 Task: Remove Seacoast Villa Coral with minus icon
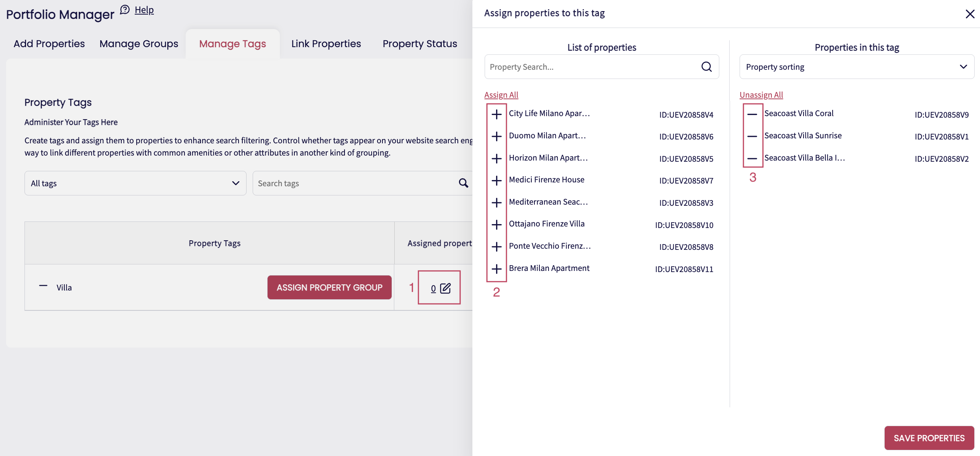pyautogui.click(x=752, y=114)
